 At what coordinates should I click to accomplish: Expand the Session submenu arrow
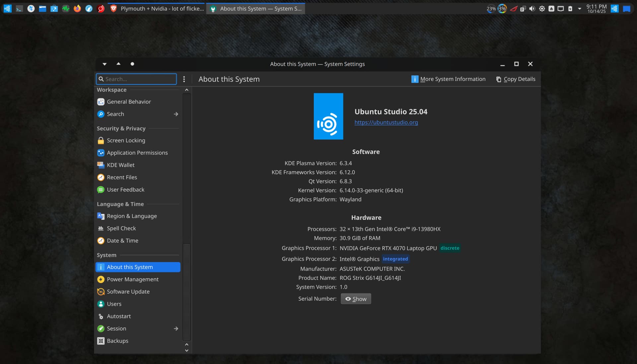click(x=176, y=328)
